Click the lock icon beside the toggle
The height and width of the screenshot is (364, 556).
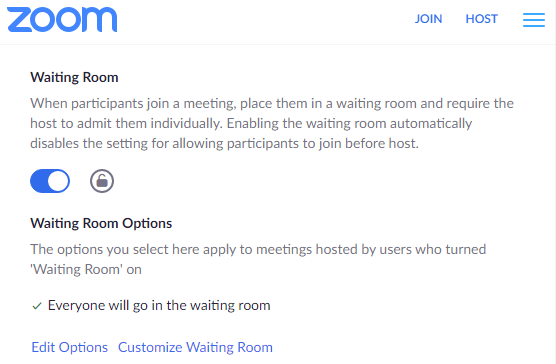tap(102, 181)
